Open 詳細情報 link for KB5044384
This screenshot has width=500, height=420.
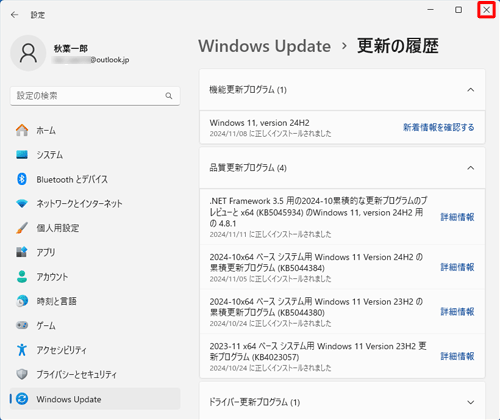(x=457, y=267)
